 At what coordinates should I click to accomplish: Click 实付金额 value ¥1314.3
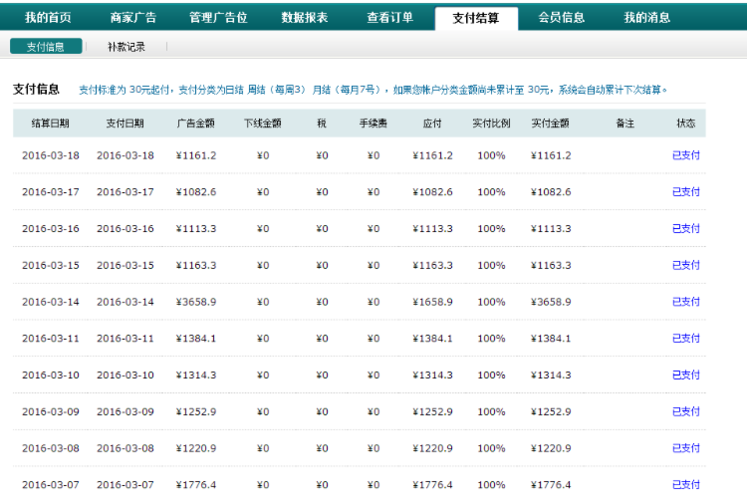(x=551, y=375)
